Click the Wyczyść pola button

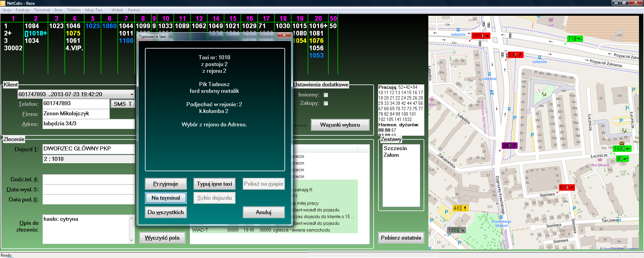(162, 238)
